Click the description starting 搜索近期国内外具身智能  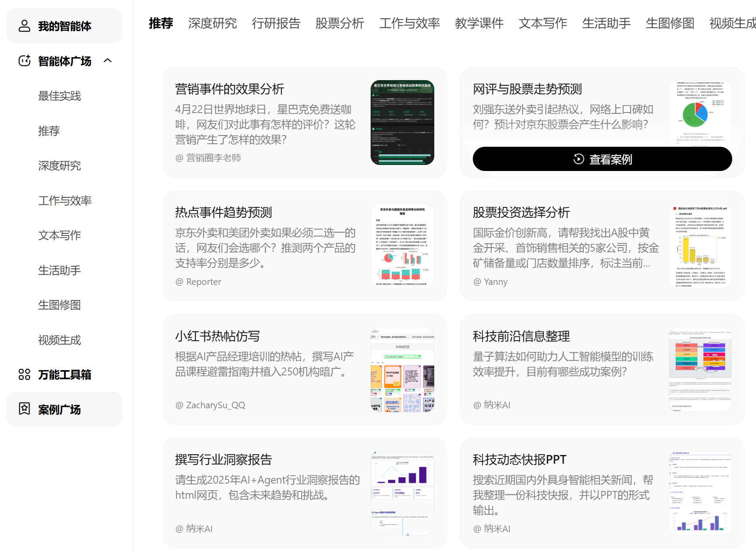point(563,495)
